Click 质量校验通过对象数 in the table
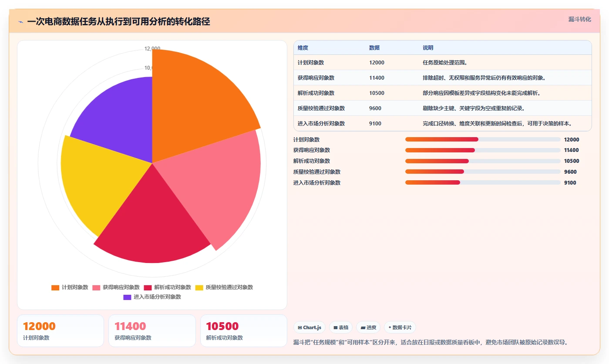 coord(321,108)
